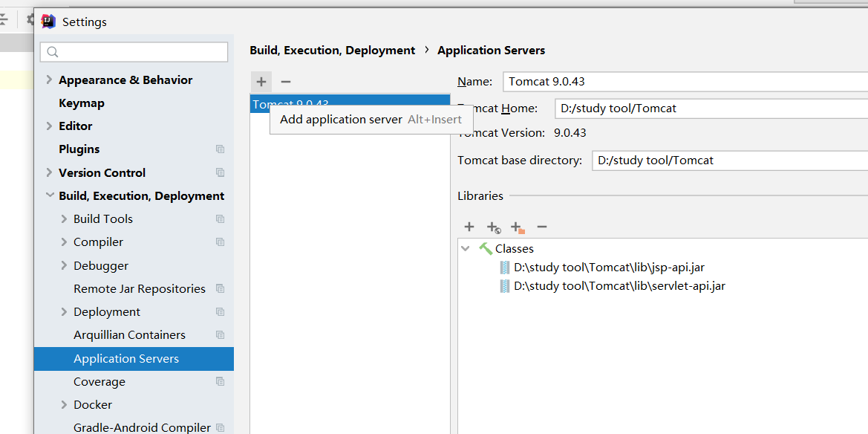This screenshot has height=434, width=868.
Task: Collapse the Build, Execution, Deployment section
Action: coord(49,196)
